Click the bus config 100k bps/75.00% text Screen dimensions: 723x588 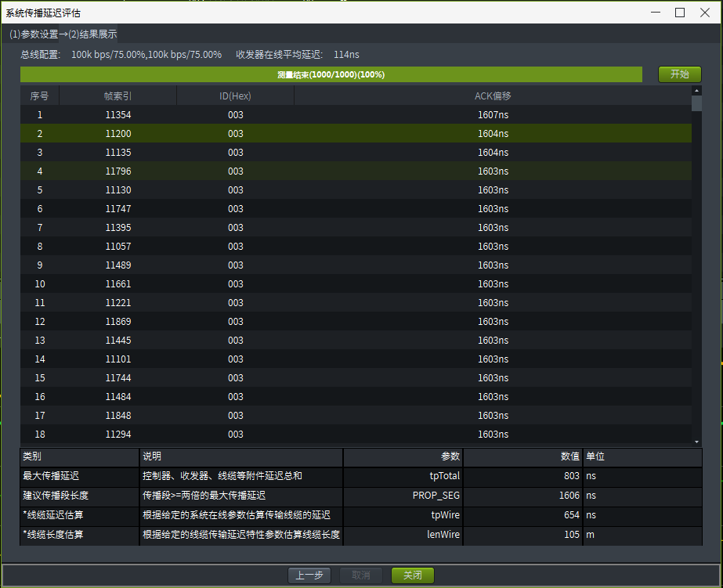146,55
